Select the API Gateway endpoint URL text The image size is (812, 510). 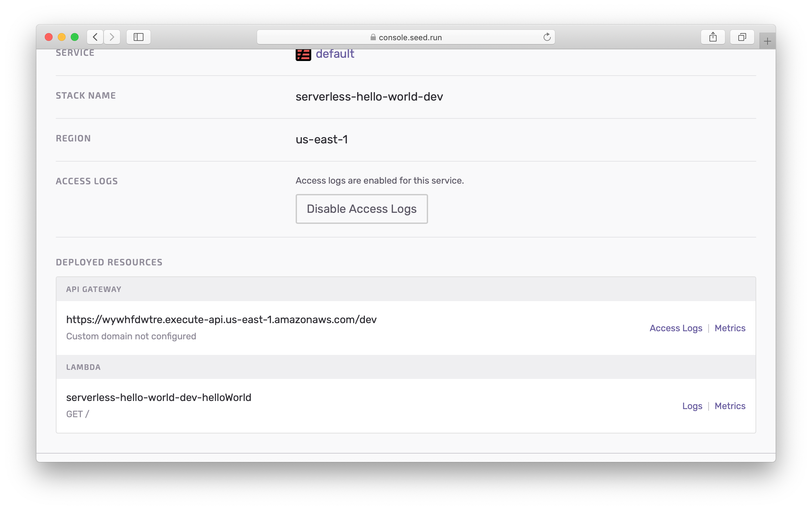tap(221, 320)
